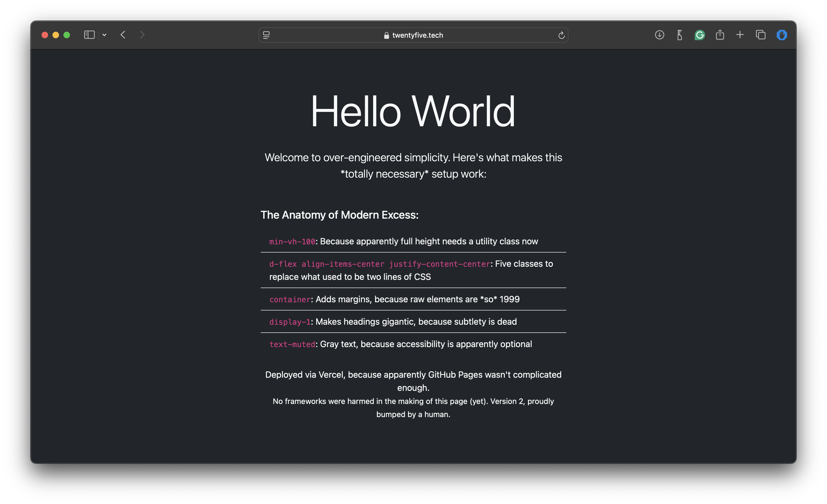The image size is (827, 504).
Task: Show the tab overview grid
Action: (761, 34)
